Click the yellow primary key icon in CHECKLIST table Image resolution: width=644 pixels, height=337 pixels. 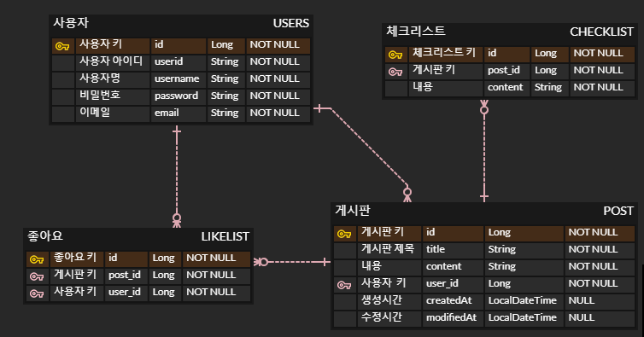tap(395, 55)
